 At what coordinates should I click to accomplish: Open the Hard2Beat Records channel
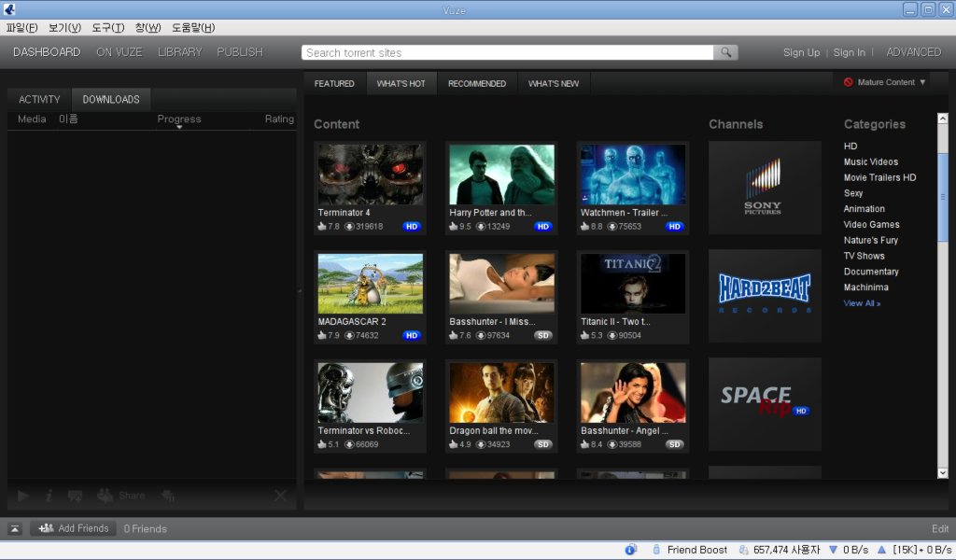(765, 296)
